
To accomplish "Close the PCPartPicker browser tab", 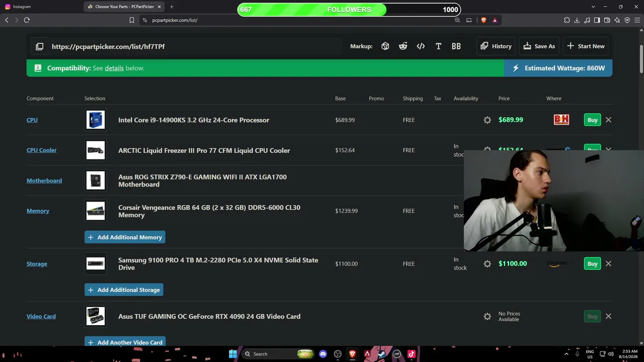I will pyautogui.click(x=159, y=7).
